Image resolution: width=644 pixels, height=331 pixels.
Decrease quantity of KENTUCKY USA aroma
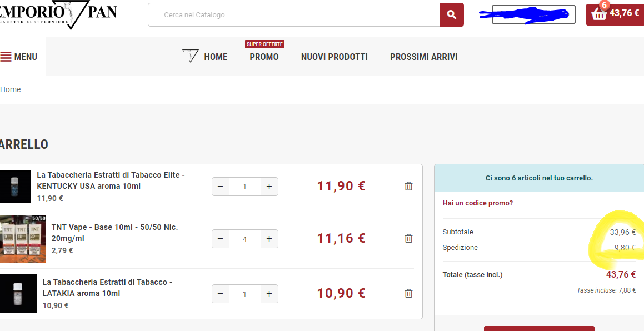point(221,187)
